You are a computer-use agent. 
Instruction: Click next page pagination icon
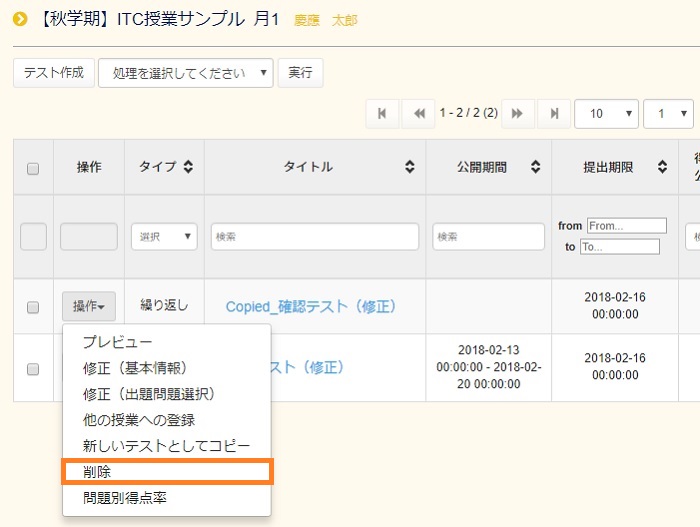click(517, 114)
